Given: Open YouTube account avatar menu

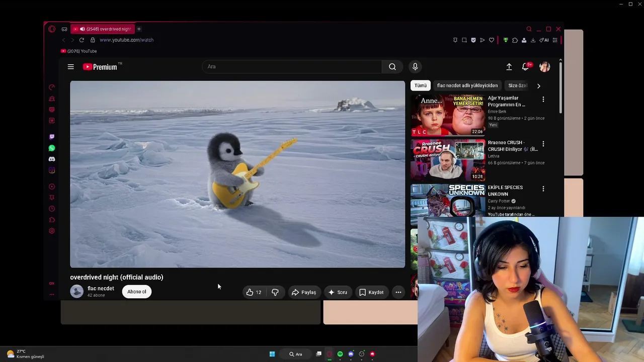Looking at the screenshot, I should pyautogui.click(x=544, y=66).
